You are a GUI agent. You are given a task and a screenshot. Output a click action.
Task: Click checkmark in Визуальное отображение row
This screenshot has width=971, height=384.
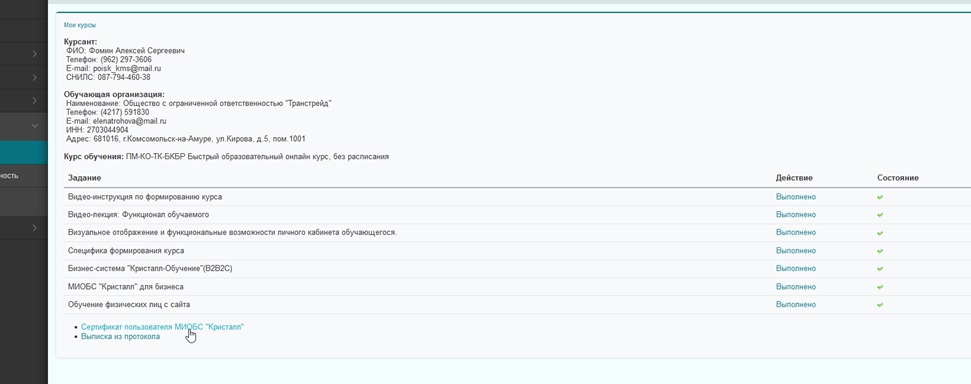pyautogui.click(x=880, y=233)
